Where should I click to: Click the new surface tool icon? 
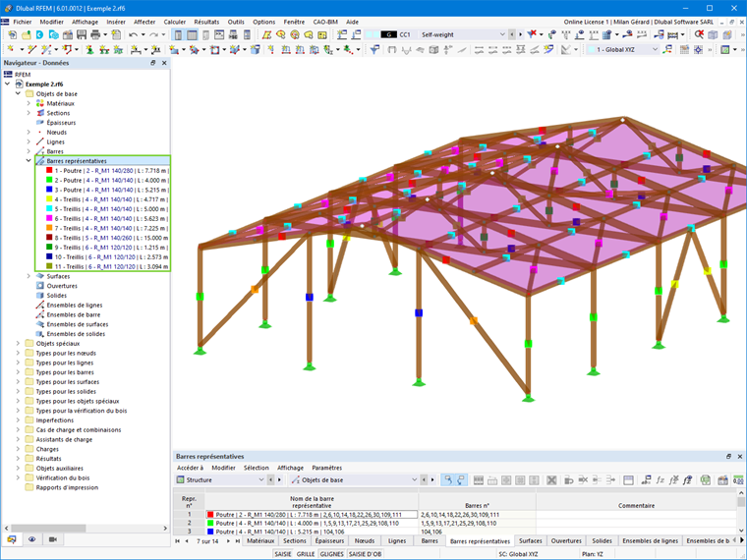pos(174,49)
